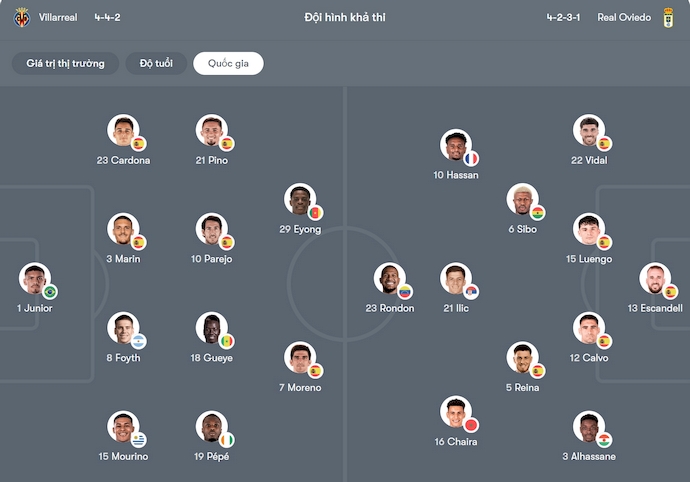The width and height of the screenshot is (690, 482).
Task: Open the '13 Escandell' player name
Action: coord(655,308)
